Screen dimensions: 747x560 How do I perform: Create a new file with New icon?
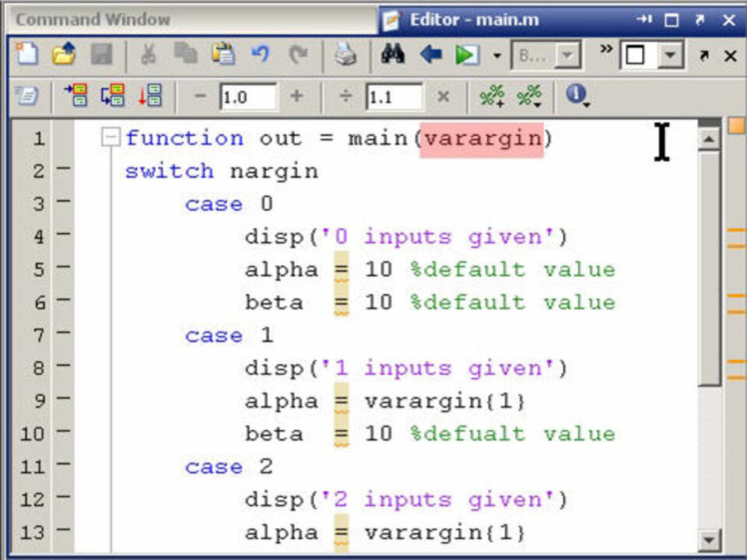click(26, 54)
